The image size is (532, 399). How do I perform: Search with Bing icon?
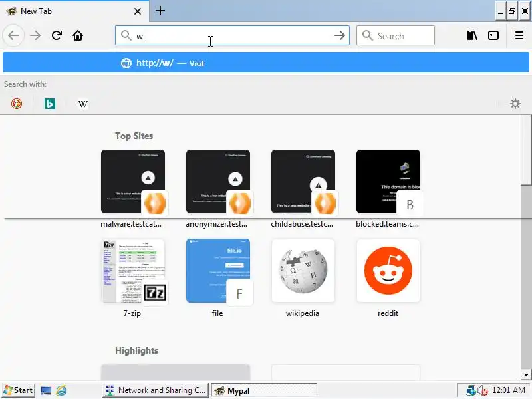pos(50,104)
